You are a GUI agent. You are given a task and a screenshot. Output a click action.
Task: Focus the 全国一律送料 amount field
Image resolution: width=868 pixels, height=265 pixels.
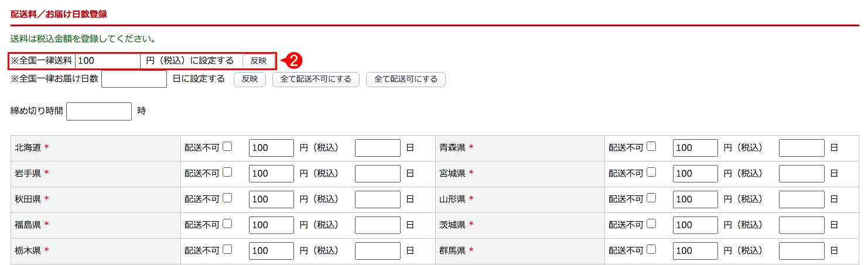tap(107, 60)
